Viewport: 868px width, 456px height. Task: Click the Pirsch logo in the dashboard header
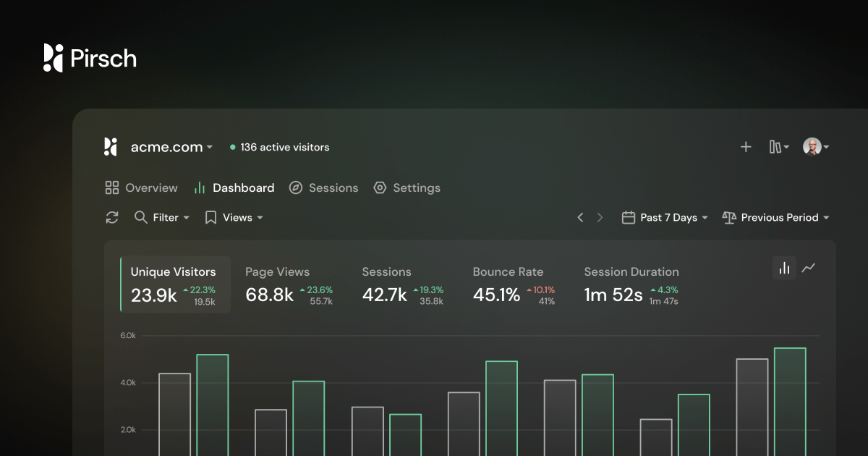click(x=110, y=146)
